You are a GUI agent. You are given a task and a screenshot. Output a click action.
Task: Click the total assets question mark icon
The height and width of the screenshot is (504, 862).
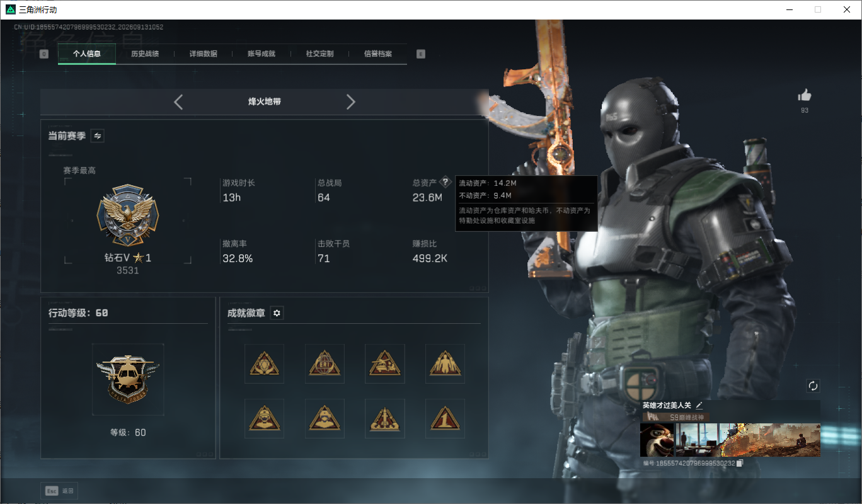click(445, 182)
